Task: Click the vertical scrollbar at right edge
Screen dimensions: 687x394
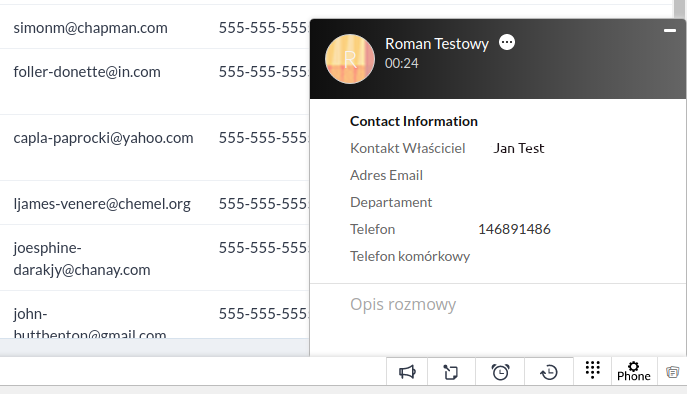Action: [680, 9]
